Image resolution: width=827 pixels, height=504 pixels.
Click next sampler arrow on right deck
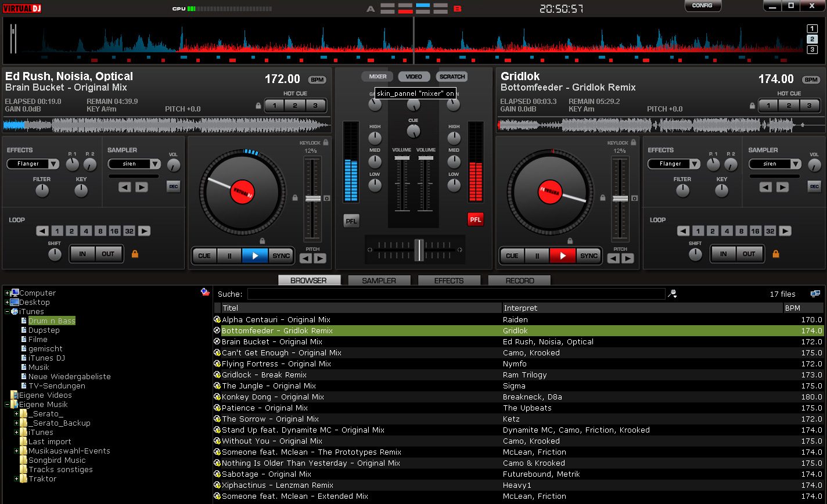point(783,187)
